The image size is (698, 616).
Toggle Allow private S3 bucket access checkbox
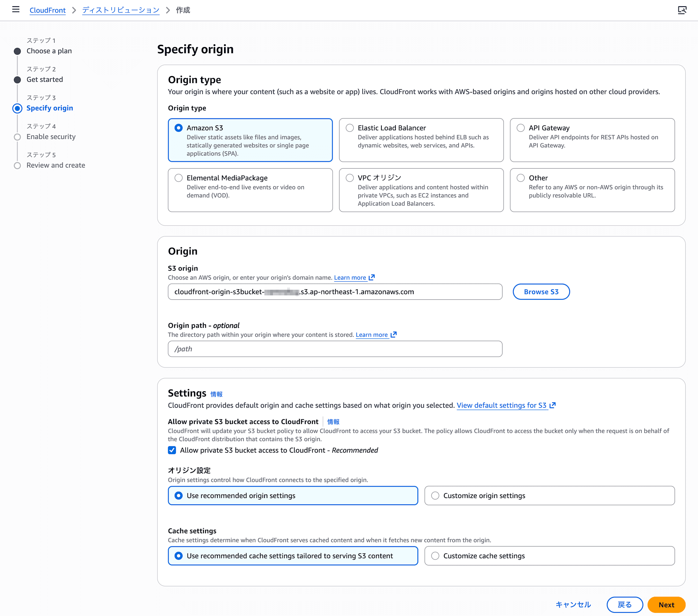(x=172, y=450)
